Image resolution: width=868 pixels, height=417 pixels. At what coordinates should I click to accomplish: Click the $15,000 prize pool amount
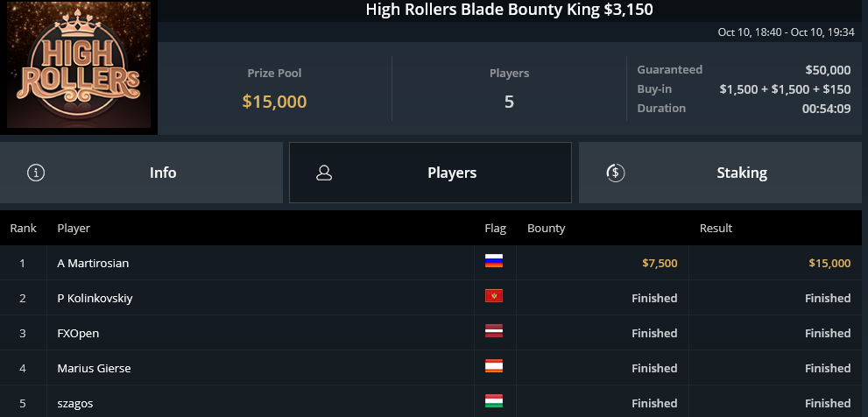tap(274, 102)
